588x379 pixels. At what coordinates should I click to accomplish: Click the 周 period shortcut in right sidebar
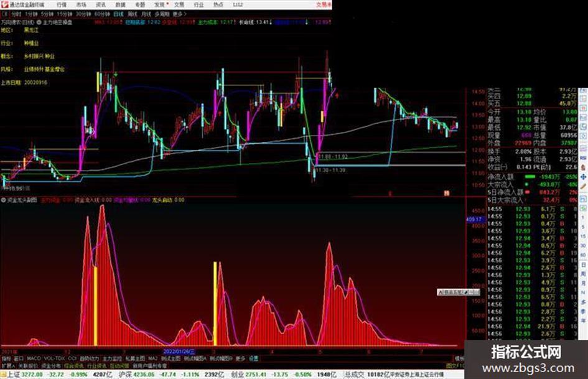click(x=584, y=274)
